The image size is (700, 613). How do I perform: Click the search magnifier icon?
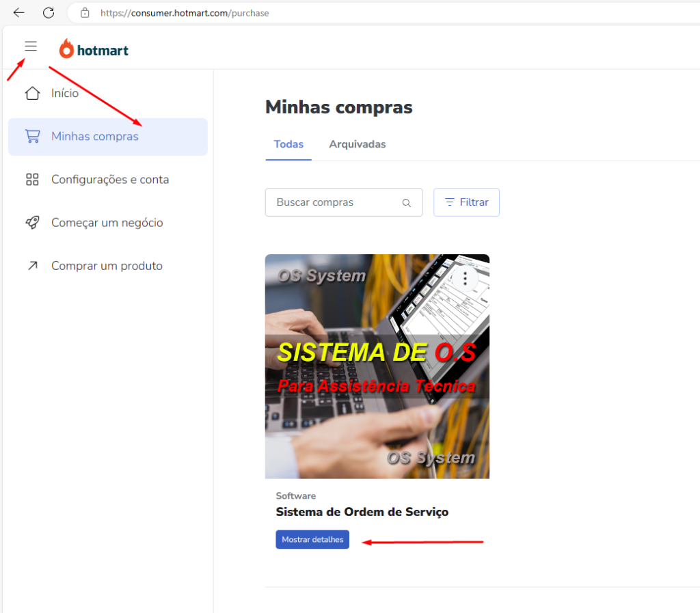[x=406, y=202]
